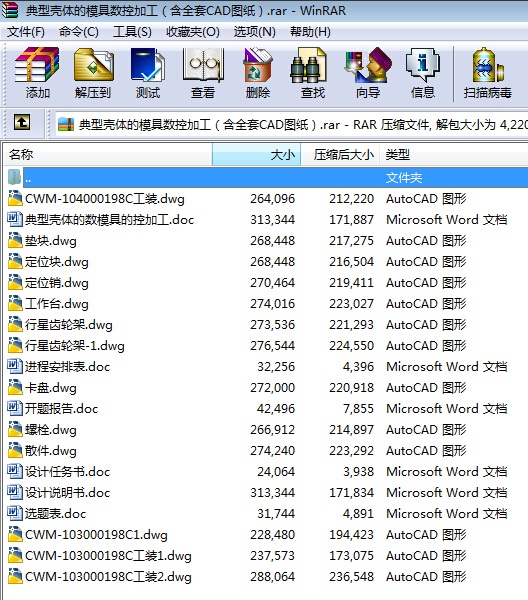528x600 pixels.
Task: Click the 典型壳体的数模具的控加工.doc Word icon
Action: click(15, 219)
